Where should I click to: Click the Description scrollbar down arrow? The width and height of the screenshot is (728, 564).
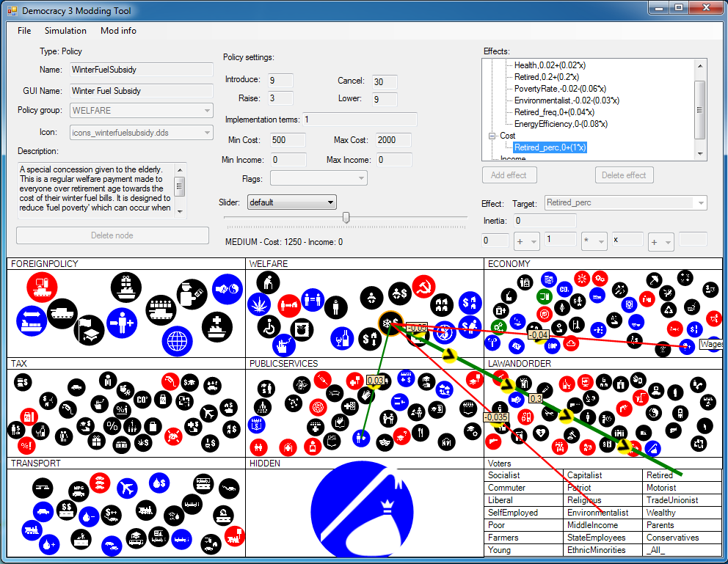[180, 211]
